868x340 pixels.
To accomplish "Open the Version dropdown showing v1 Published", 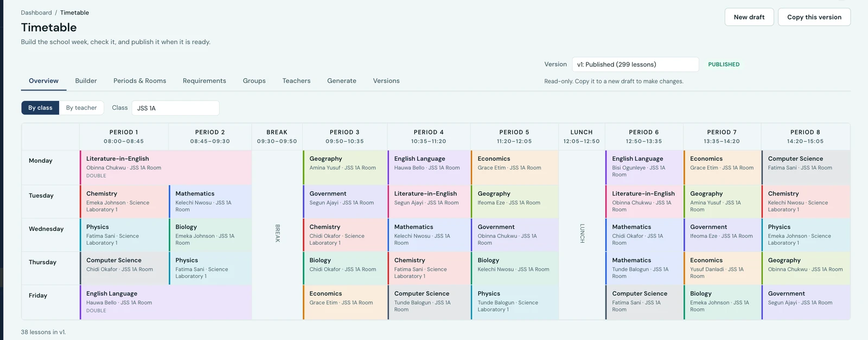I will [635, 64].
